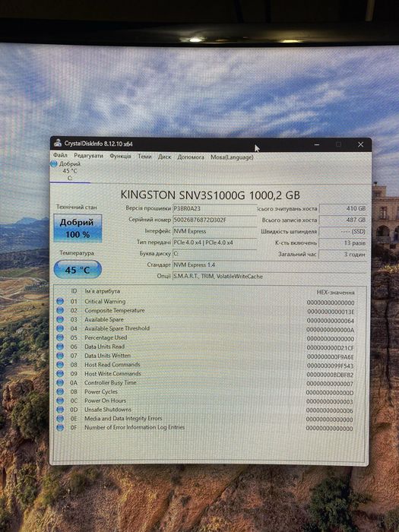Image resolution: width=399 pixels, height=532 pixels.
Task: Click the status orb of Available Spare row
Action: coord(60,319)
